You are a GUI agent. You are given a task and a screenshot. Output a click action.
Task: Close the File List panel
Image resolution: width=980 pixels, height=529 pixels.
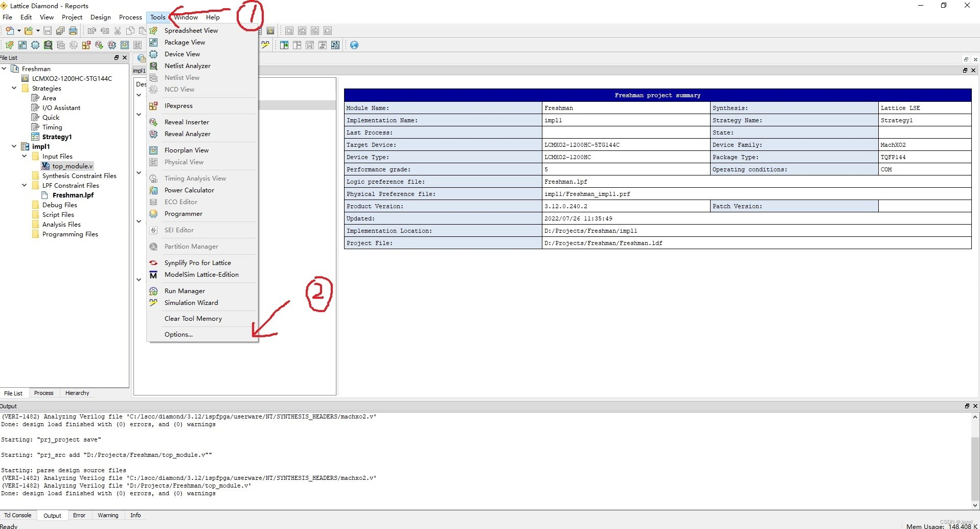pyautogui.click(x=125, y=58)
